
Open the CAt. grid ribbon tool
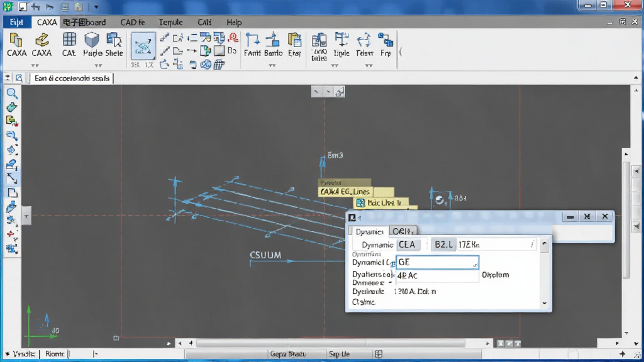tap(69, 45)
